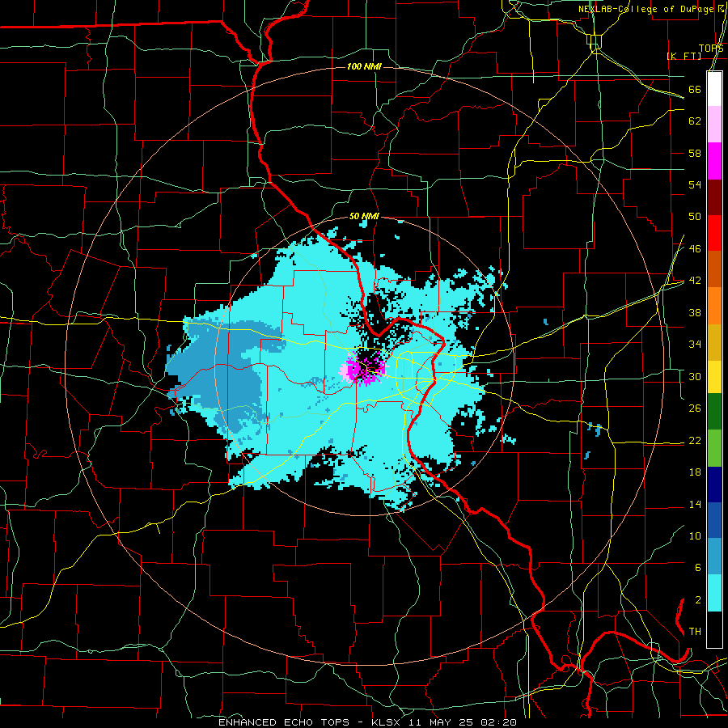This screenshot has width=728, height=728.
Task: Click the 38 legend value
Action: (x=695, y=313)
